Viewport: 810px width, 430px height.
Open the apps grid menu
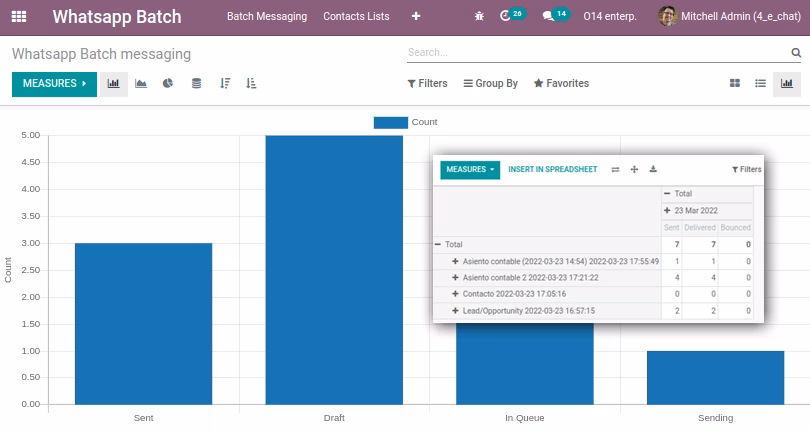click(x=19, y=17)
